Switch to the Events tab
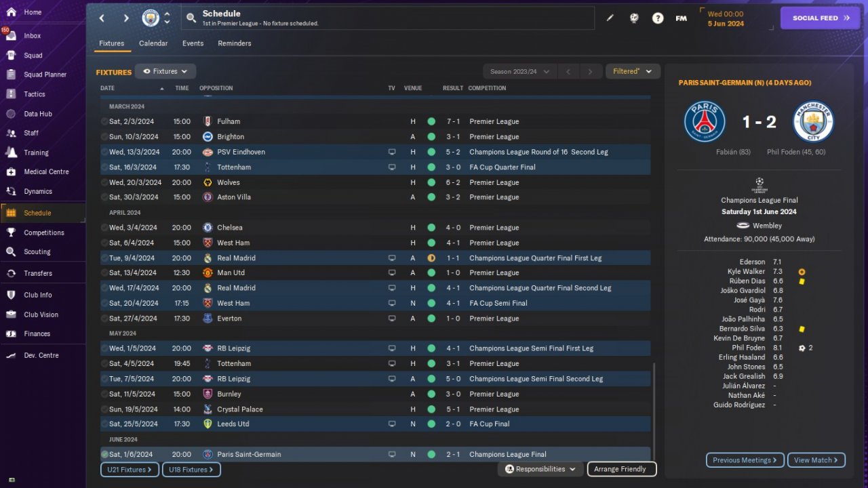The width and height of the screenshot is (868, 488). [x=193, y=43]
